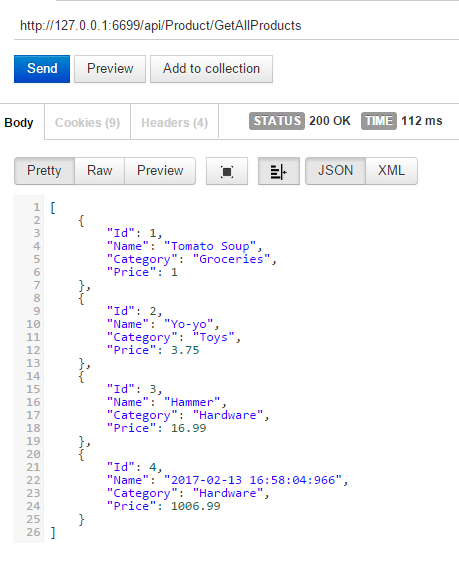This screenshot has width=459, height=565.
Task: Click the "Tomato Soup" value
Action: (x=210, y=246)
